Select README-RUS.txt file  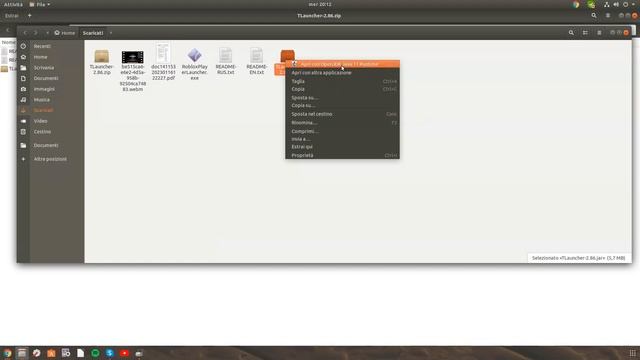(225, 56)
